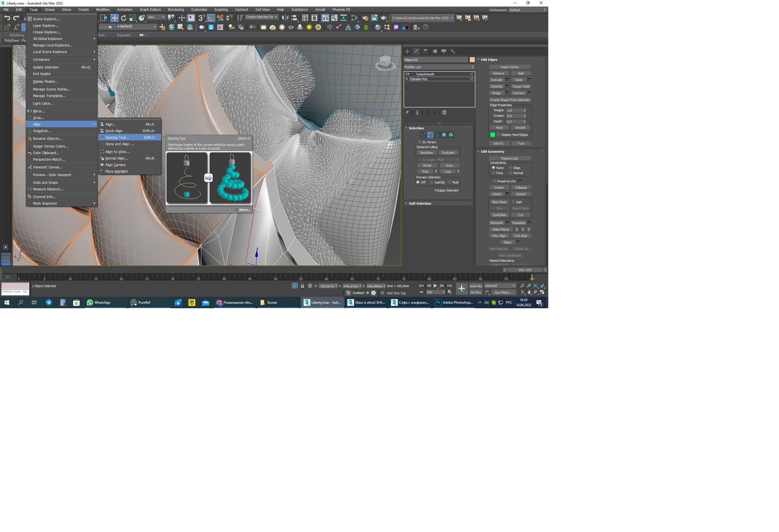Image resolution: width=779 pixels, height=532 pixels.
Task: Open the project path dropdown
Action: [x=422, y=18]
